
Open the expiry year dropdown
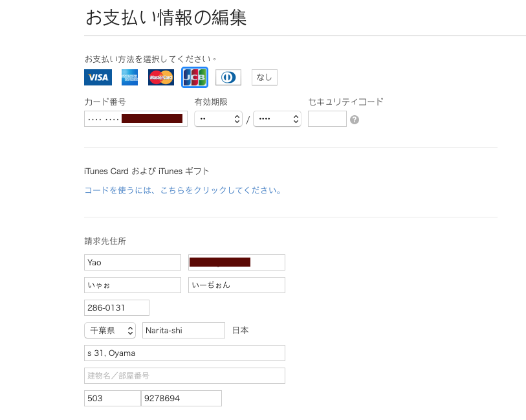[277, 118]
